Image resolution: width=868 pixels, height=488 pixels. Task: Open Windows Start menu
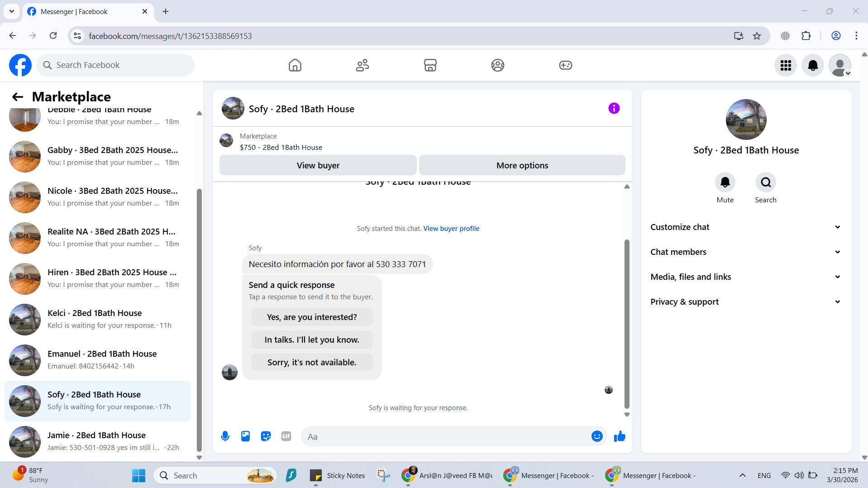(x=138, y=475)
